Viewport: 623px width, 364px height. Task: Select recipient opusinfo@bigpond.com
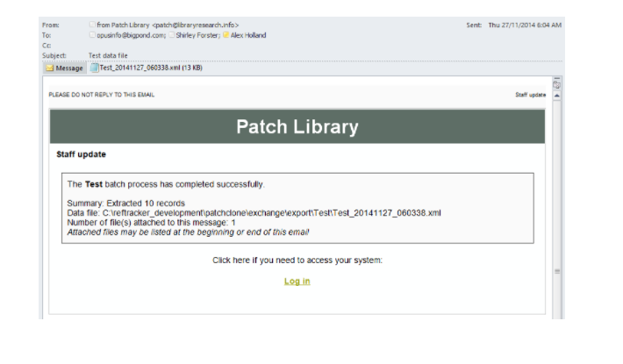(x=131, y=35)
